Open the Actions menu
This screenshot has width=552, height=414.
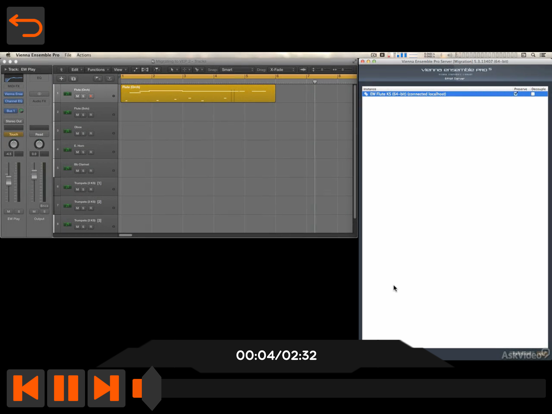pos(84,55)
